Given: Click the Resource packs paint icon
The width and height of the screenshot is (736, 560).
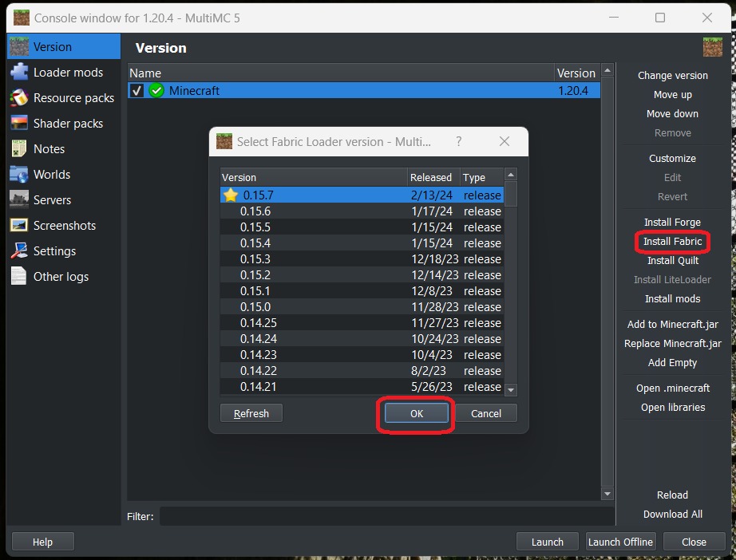Looking at the screenshot, I should click(x=19, y=97).
